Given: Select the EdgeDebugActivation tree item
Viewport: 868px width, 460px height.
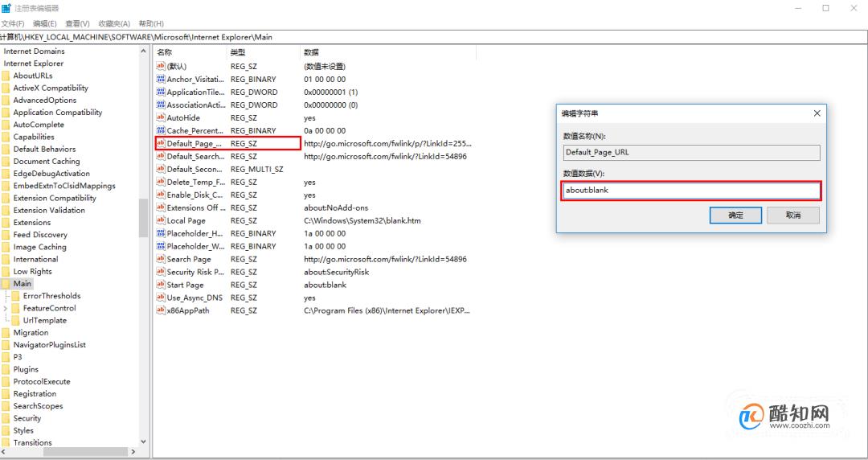Looking at the screenshot, I should click(x=51, y=174).
